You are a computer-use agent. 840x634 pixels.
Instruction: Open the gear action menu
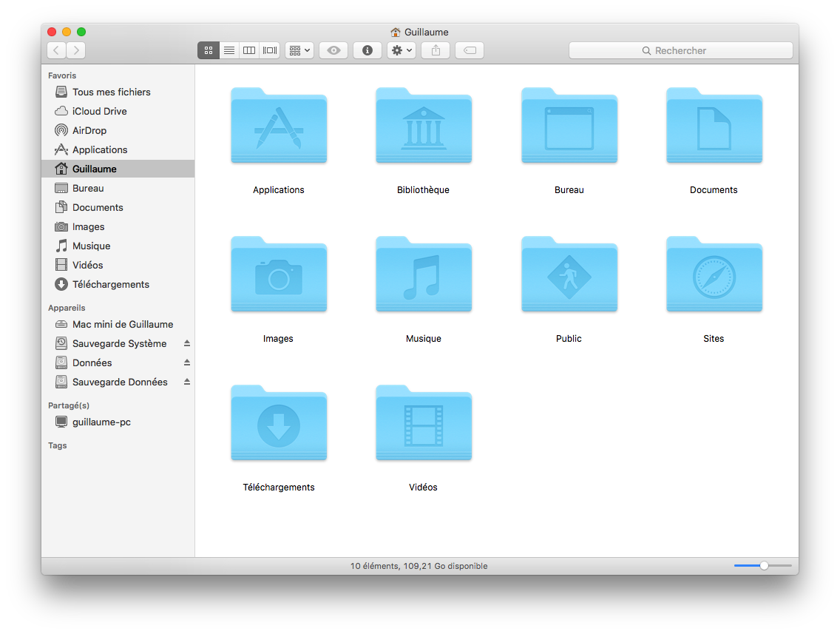click(x=402, y=50)
